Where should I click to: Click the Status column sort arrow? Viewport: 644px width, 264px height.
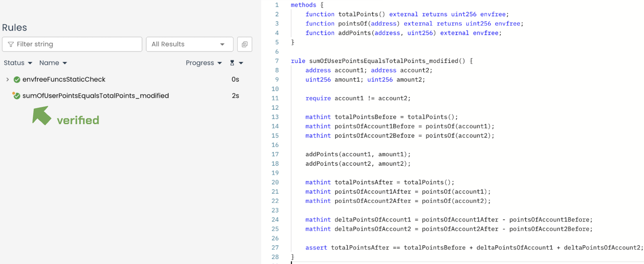[30, 63]
